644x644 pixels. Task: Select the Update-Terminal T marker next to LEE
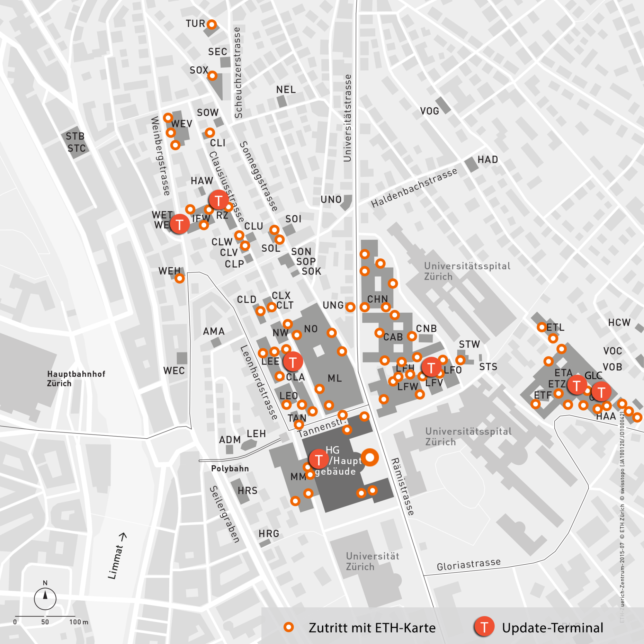pos(293,362)
